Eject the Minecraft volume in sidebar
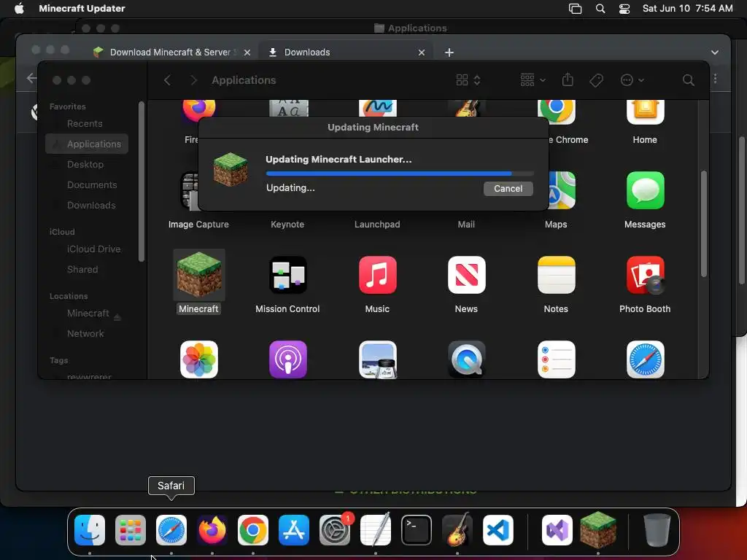 [x=117, y=317]
